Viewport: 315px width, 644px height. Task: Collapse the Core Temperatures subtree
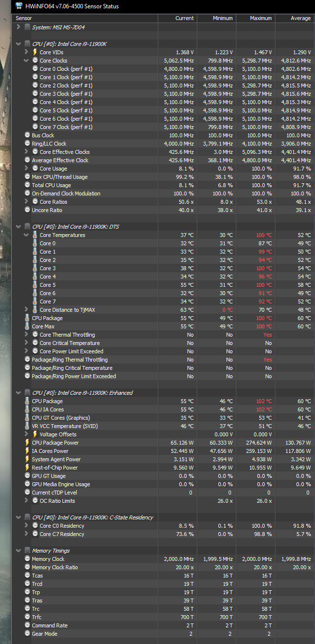click(x=26, y=235)
